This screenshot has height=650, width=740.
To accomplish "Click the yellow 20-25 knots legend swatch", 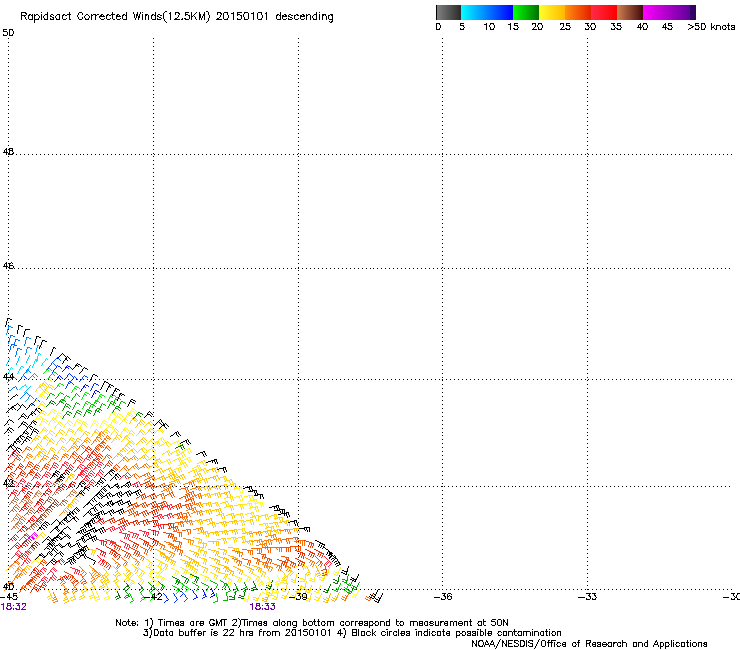I will [x=552, y=12].
